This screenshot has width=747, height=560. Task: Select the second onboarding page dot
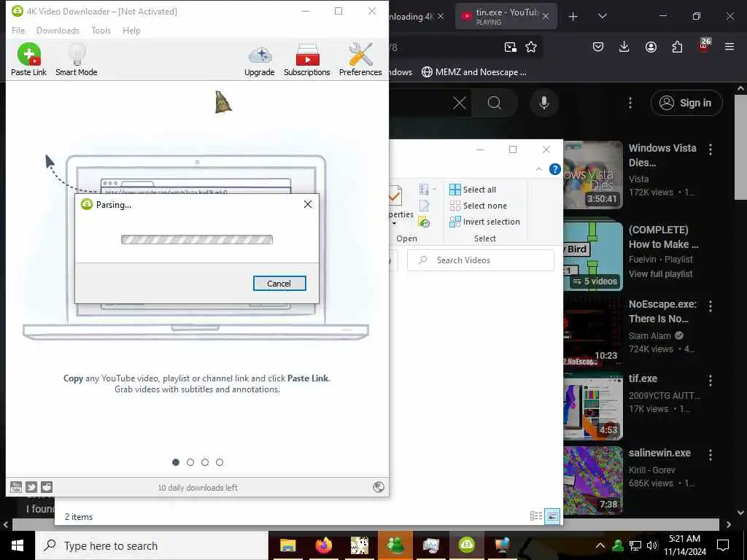tap(190, 462)
